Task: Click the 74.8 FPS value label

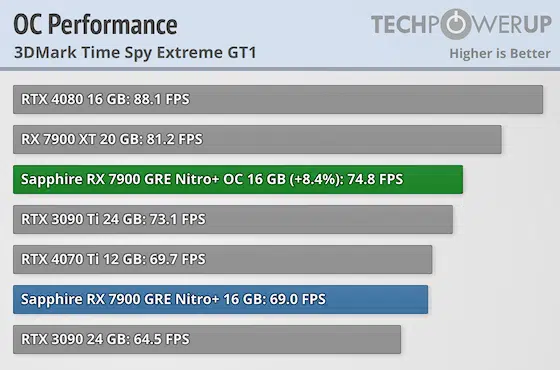Action: tap(375, 179)
